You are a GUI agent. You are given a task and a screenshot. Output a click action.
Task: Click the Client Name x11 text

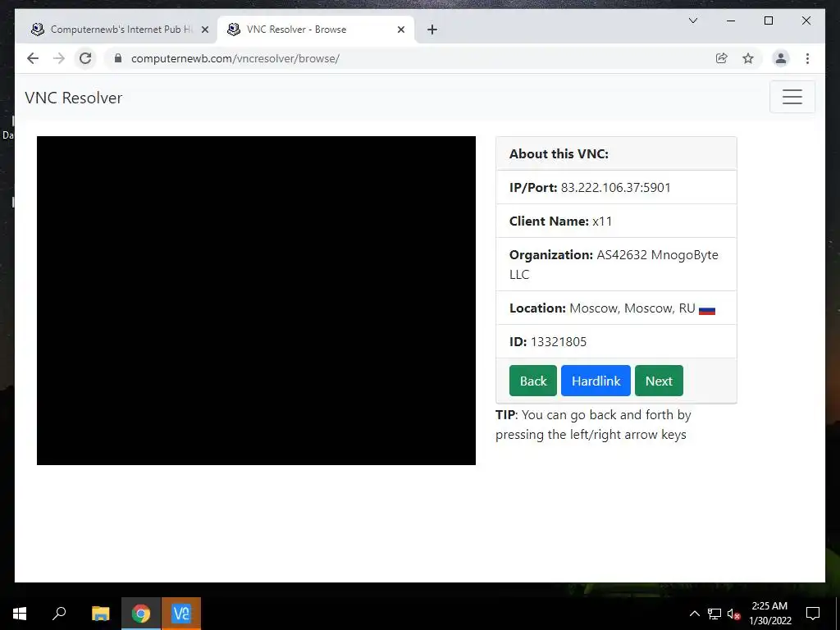(x=561, y=221)
